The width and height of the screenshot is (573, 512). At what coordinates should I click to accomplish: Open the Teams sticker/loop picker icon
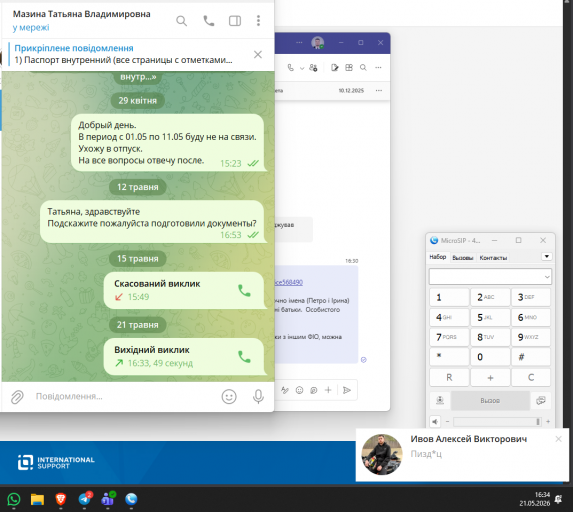tap(314, 390)
